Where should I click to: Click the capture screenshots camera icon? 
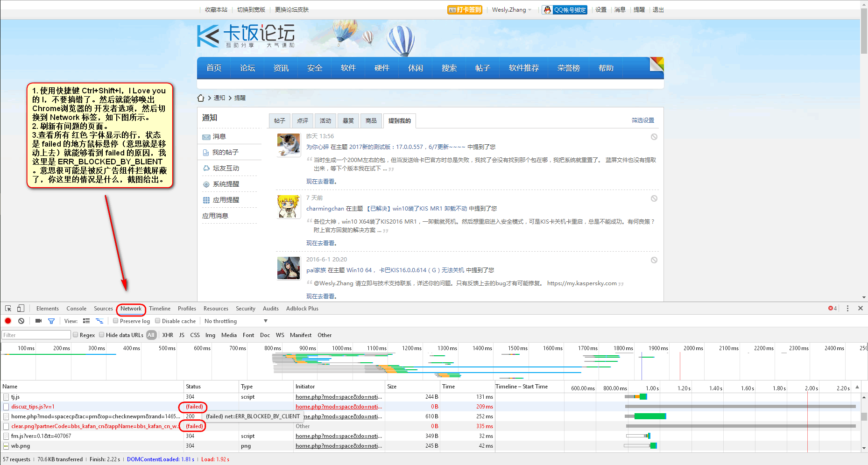38,321
